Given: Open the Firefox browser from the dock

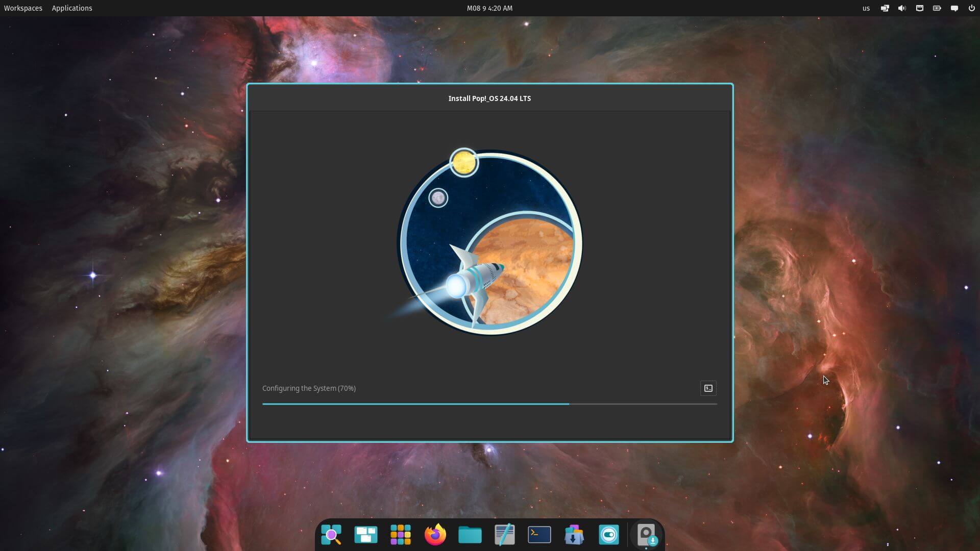Looking at the screenshot, I should pyautogui.click(x=435, y=535).
